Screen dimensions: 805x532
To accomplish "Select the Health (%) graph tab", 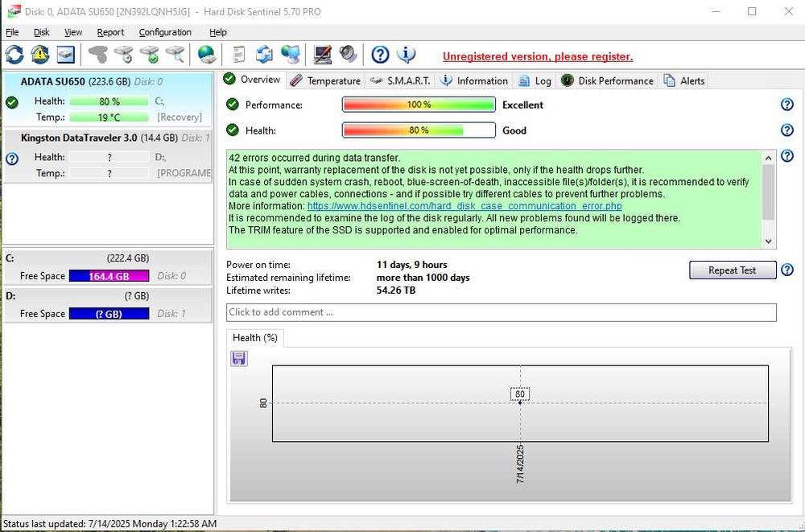I will point(255,337).
